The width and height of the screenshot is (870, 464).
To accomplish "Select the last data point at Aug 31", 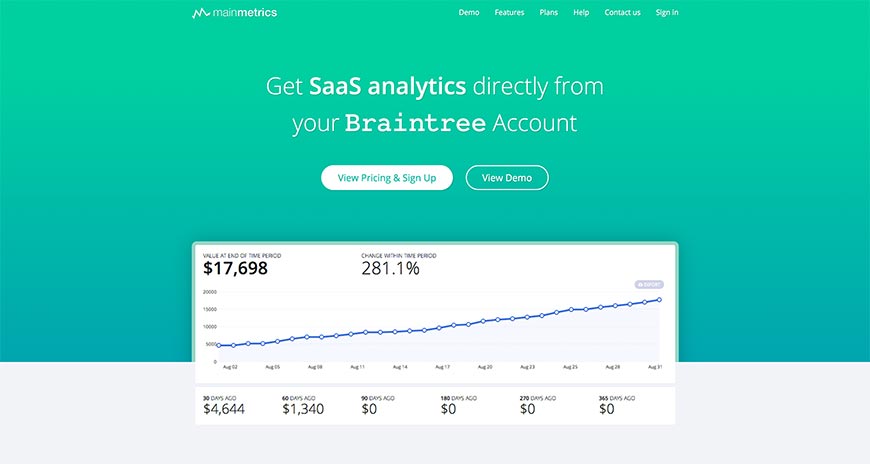I will tap(659, 300).
